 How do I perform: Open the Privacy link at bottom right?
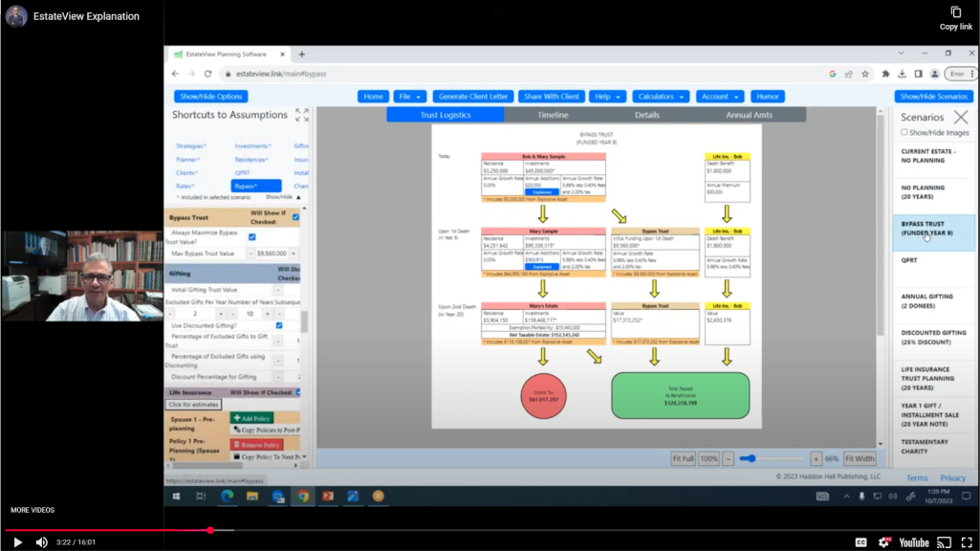coord(953,477)
